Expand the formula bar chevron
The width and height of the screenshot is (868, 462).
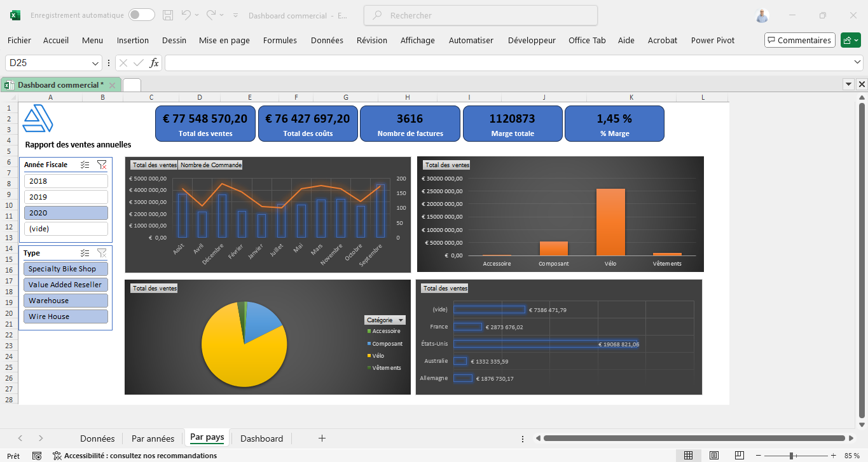click(857, 62)
